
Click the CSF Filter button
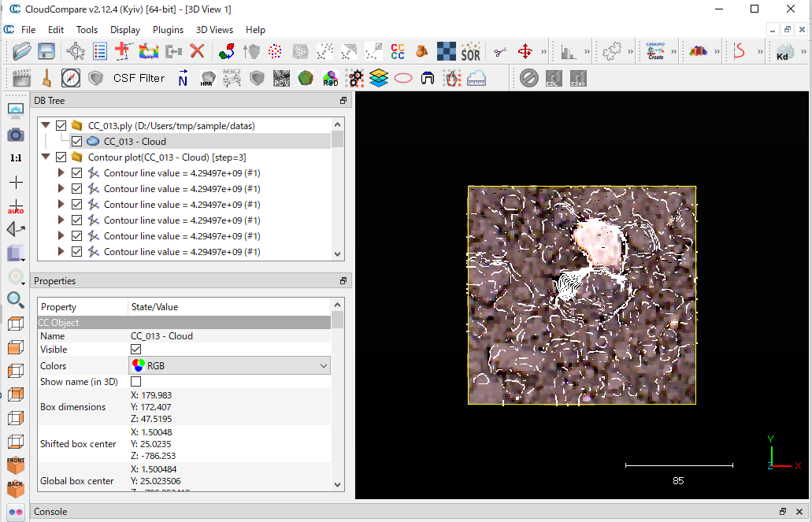tap(139, 78)
